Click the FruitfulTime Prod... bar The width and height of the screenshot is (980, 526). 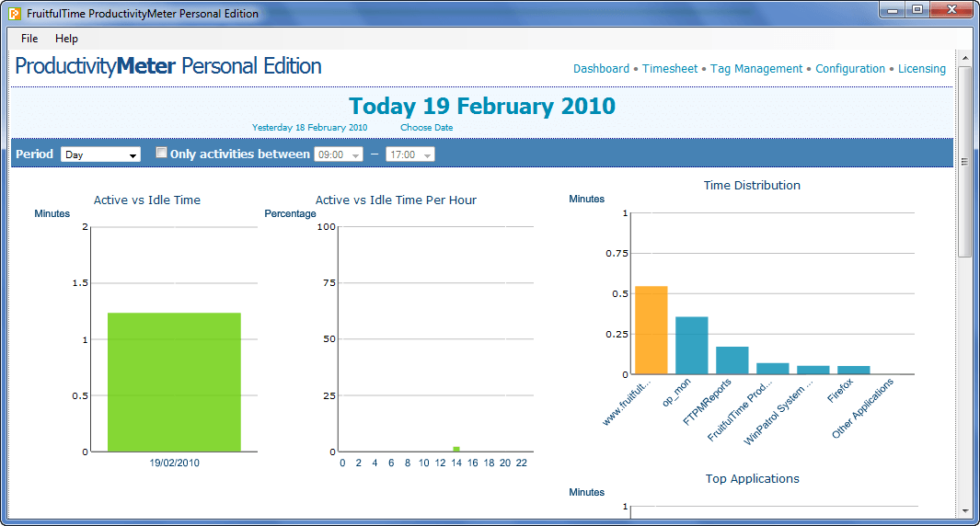point(773,369)
